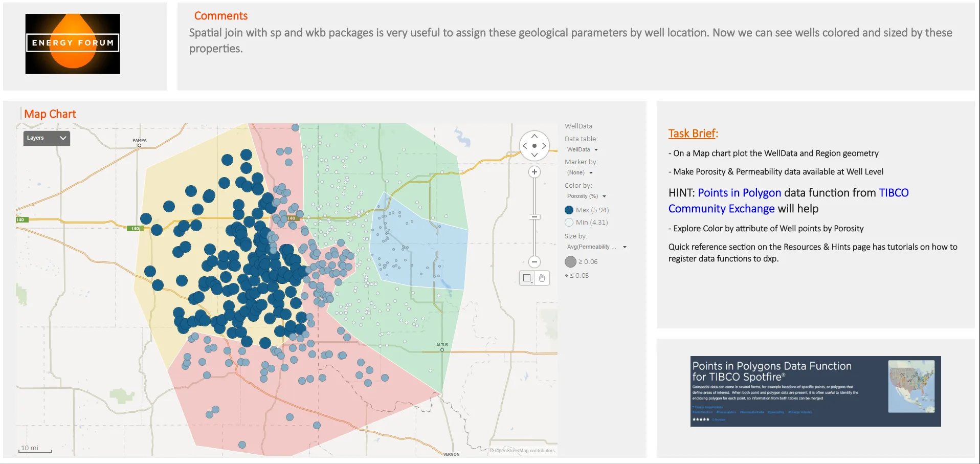
Task: Open the WellData data table dropdown
Action: pos(582,149)
